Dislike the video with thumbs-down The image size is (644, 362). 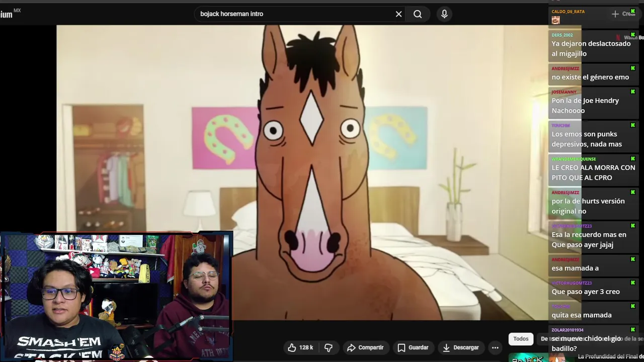(329, 347)
